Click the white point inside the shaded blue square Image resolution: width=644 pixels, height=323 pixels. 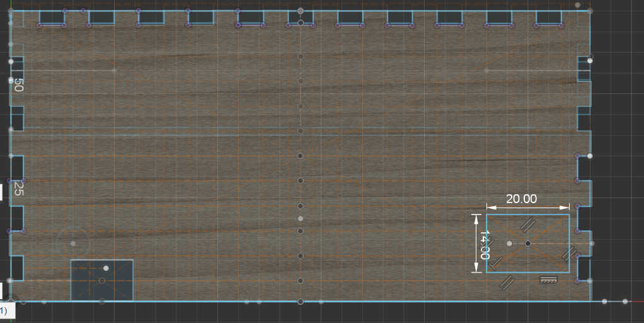click(x=106, y=268)
